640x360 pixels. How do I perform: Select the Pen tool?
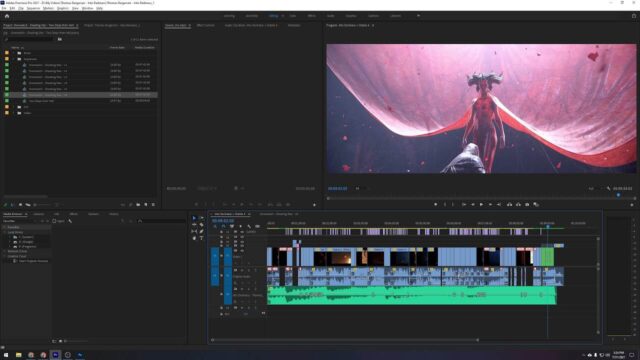[x=201, y=231]
